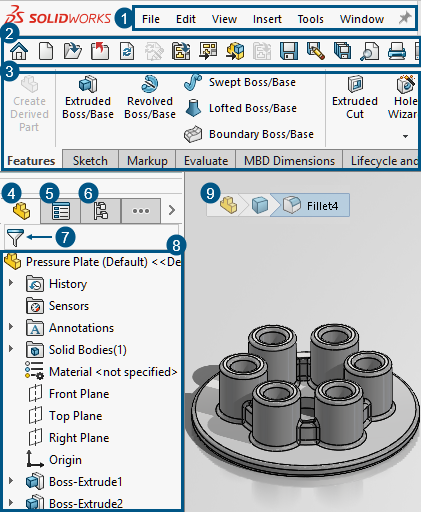
Task: Choose the Extruded Cut tool
Action: pos(355,98)
